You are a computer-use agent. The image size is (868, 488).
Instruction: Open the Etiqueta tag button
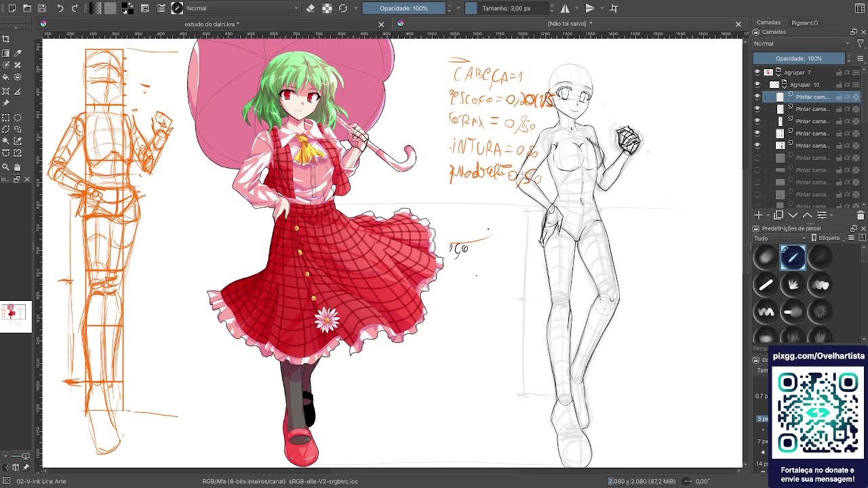[827, 238]
